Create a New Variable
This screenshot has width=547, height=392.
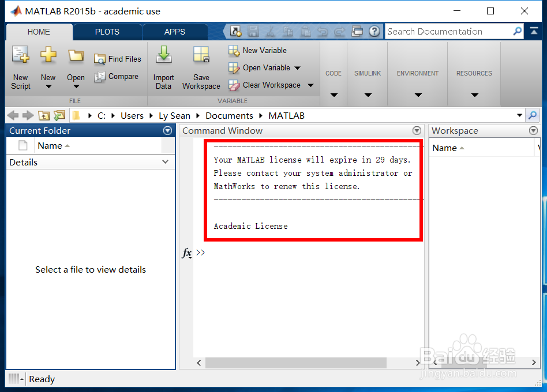click(x=258, y=50)
